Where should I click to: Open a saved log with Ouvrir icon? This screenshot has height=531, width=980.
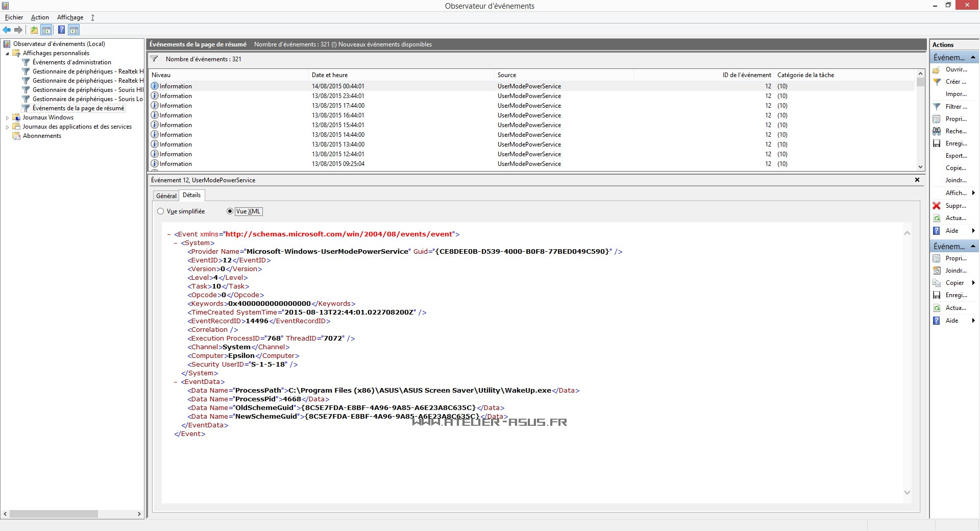pyautogui.click(x=937, y=69)
